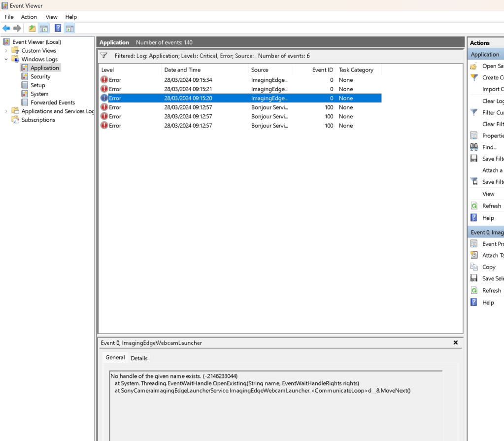Sort by the Event ID column header

tap(314, 70)
